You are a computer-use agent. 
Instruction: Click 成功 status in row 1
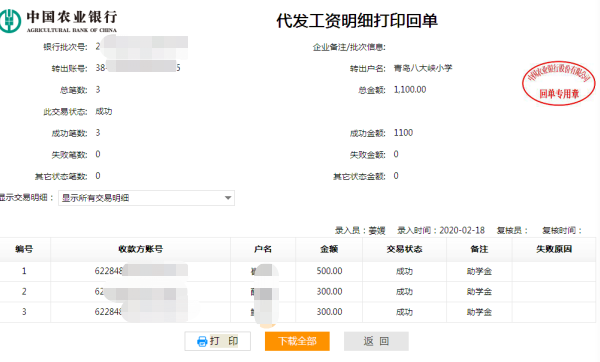404,271
